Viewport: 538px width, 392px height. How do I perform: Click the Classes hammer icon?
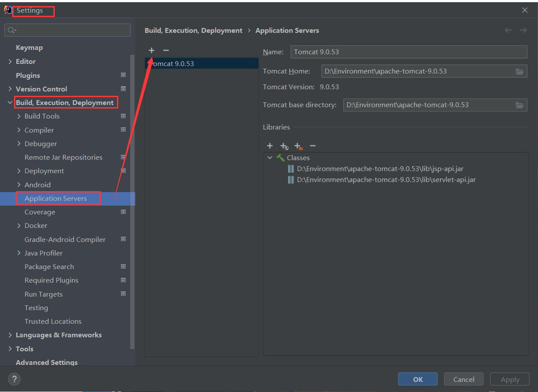pyautogui.click(x=281, y=158)
